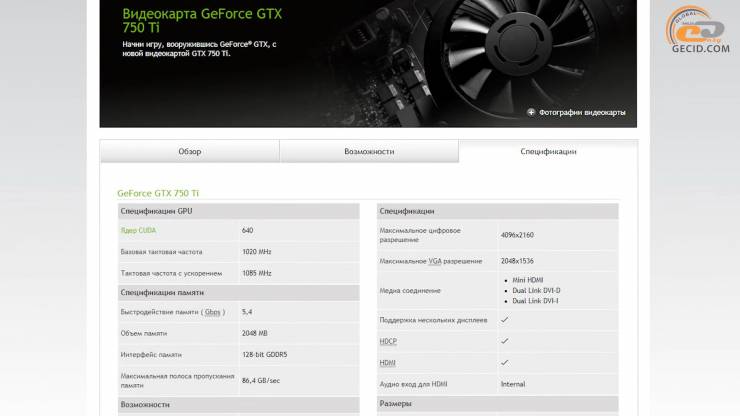The height and width of the screenshot is (416, 740).
Task: Switch to the Возможности tab
Action: coord(369,151)
